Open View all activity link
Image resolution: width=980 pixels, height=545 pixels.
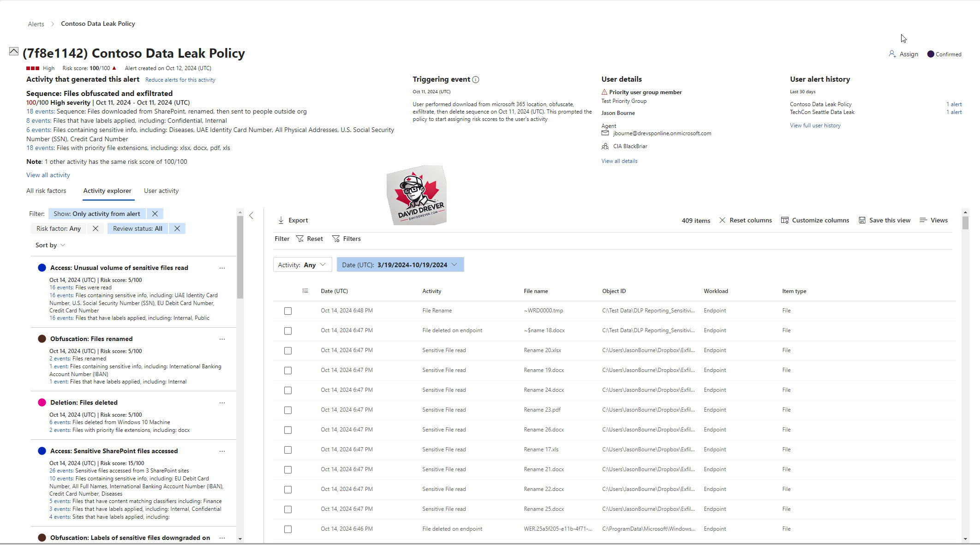coord(48,175)
